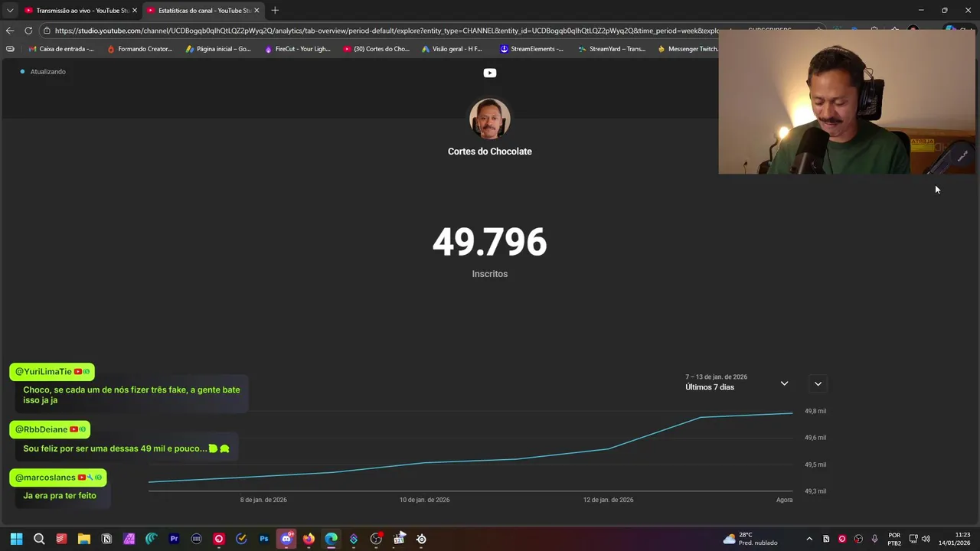Open Microsoft Edge from taskbar
980x551 pixels.
(x=331, y=539)
